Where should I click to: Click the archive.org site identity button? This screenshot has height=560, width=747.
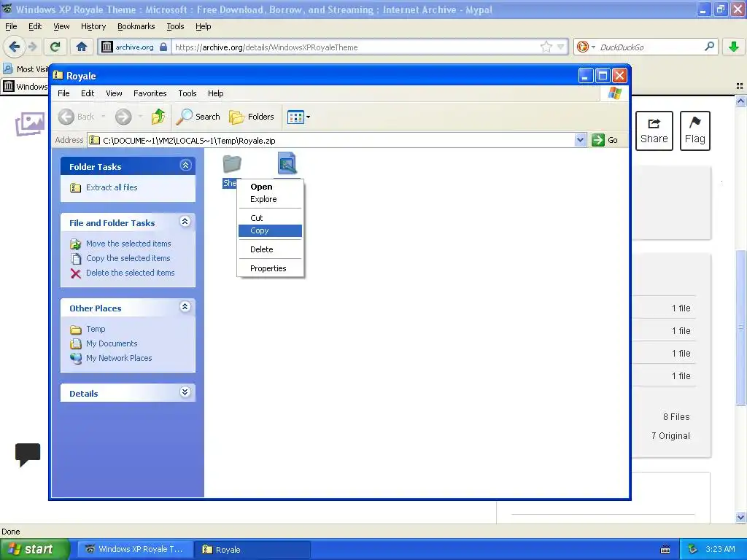click(134, 47)
